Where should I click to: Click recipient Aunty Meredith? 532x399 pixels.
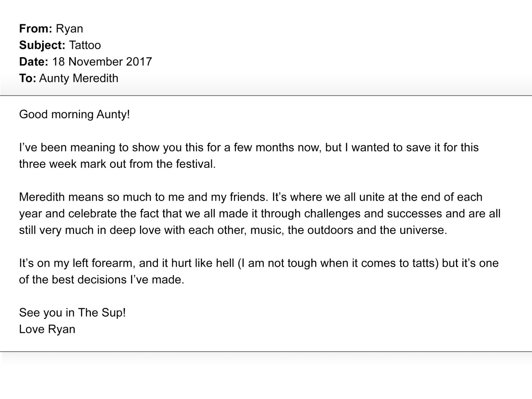tap(79, 78)
